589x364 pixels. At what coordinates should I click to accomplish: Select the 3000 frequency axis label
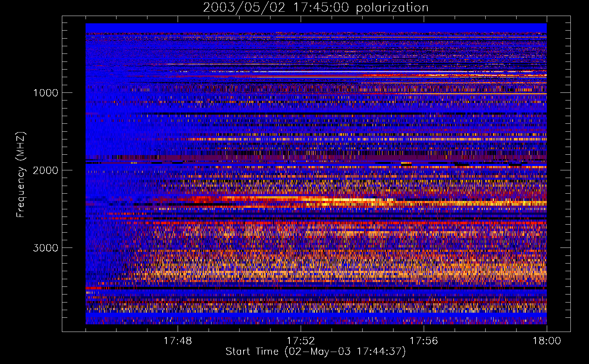(x=46, y=248)
